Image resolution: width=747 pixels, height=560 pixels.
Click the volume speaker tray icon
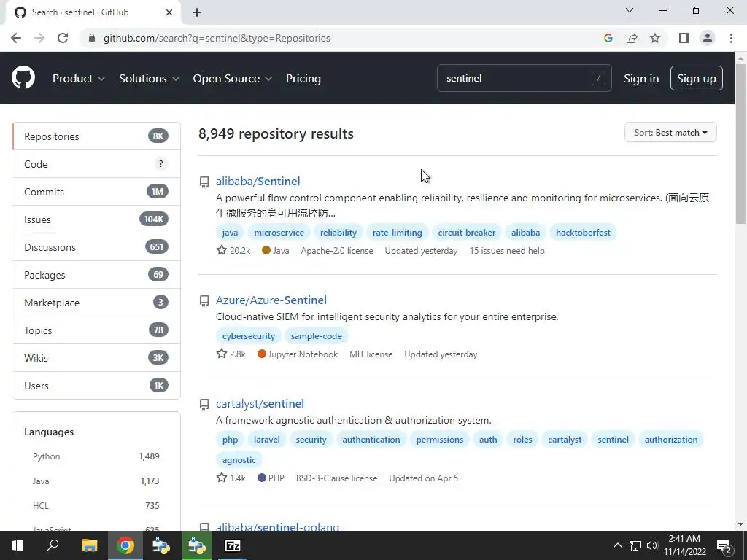click(651, 545)
